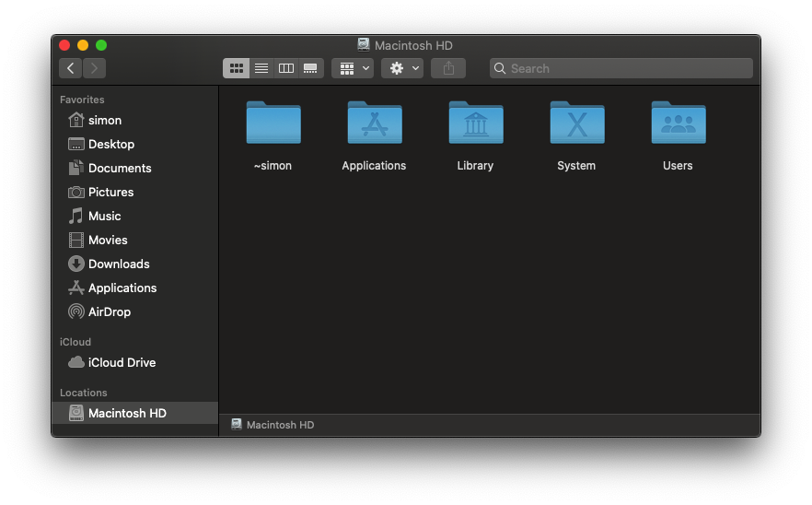Click the Desktop sidebar icon

(x=76, y=144)
